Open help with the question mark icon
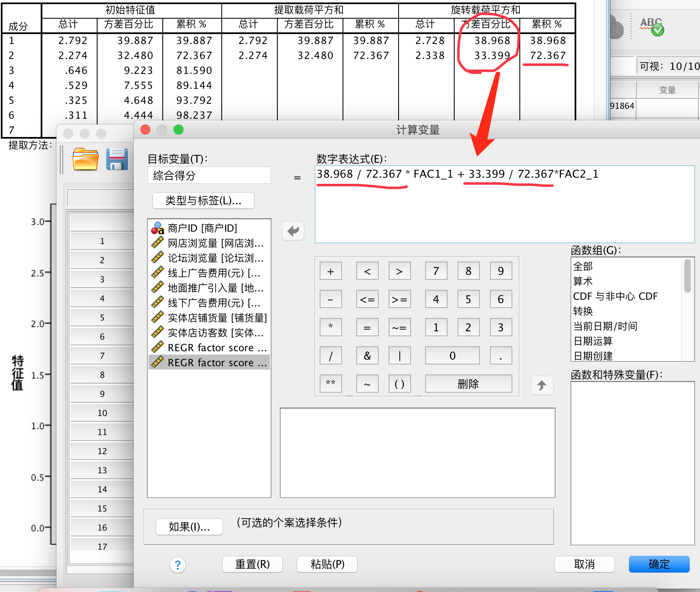The height and width of the screenshot is (592, 700). coord(178,565)
